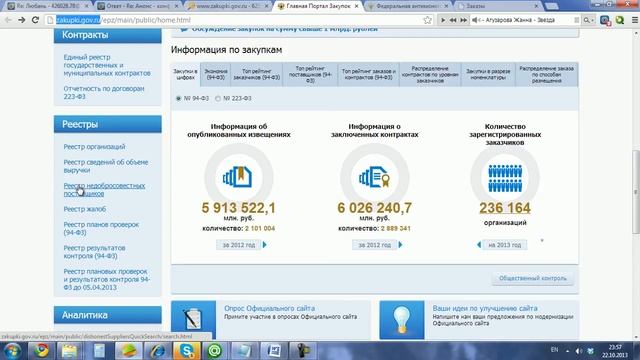
Task: Open the Chrome menu (three lines)
Action: click(634, 20)
